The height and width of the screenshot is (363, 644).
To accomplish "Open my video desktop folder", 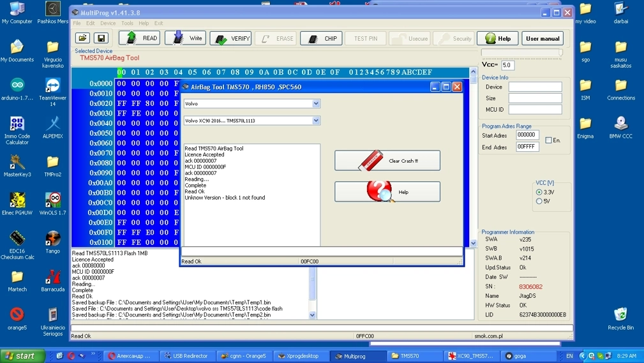I will point(585,13).
